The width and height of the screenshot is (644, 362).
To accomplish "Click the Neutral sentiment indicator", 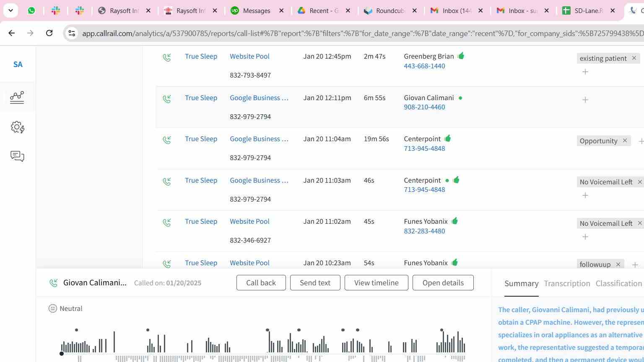I will tap(65, 308).
